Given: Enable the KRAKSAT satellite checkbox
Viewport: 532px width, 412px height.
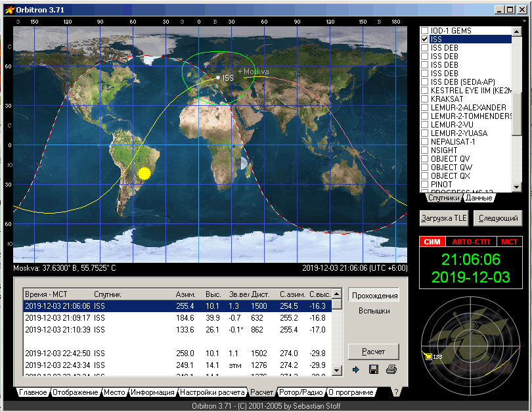Looking at the screenshot, I should point(425,99).
